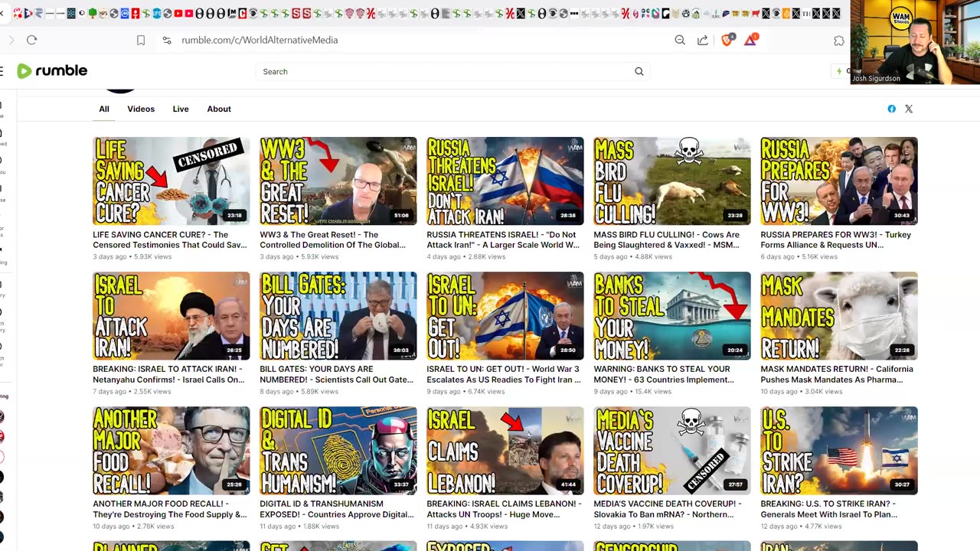980x551 pixels.
Task: Open the Live tab
Action: click(x=181, y=109)
